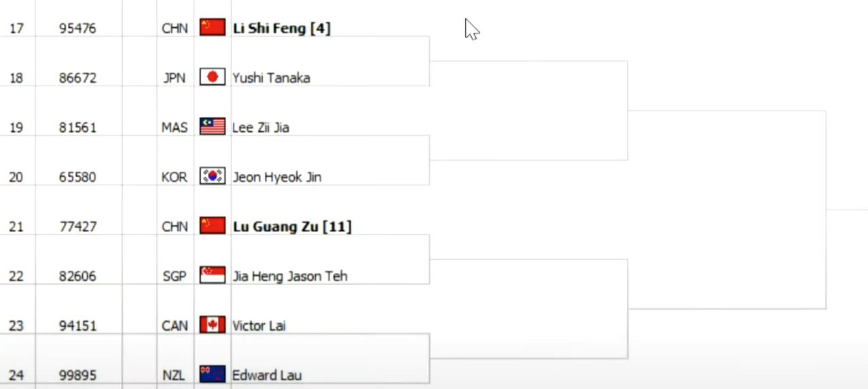Click the Canada flag next to Victor Lai
Screen dimensions: 868x389
pyautogui.click(x=213, y=325)
